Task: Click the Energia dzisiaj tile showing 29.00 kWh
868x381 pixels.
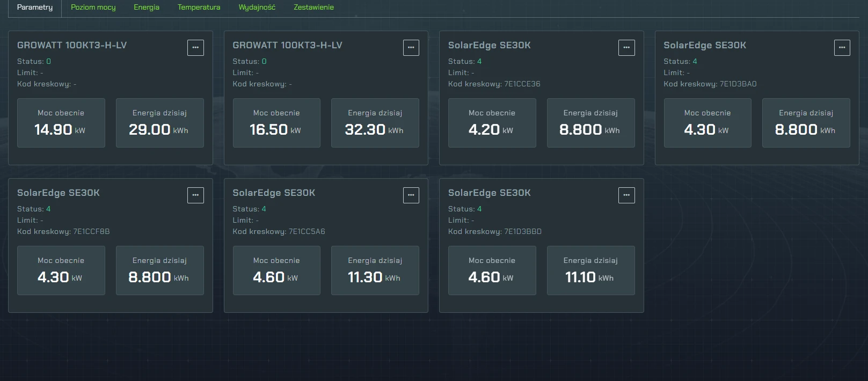Action: [159, 123]
